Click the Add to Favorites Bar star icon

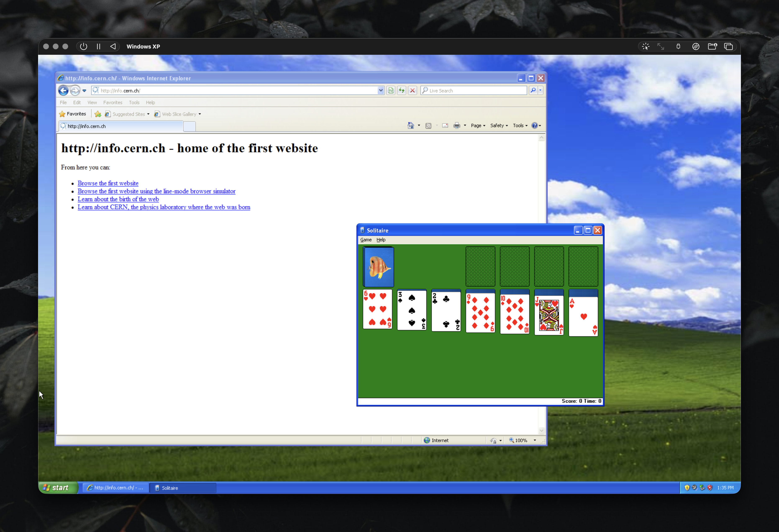98,114
